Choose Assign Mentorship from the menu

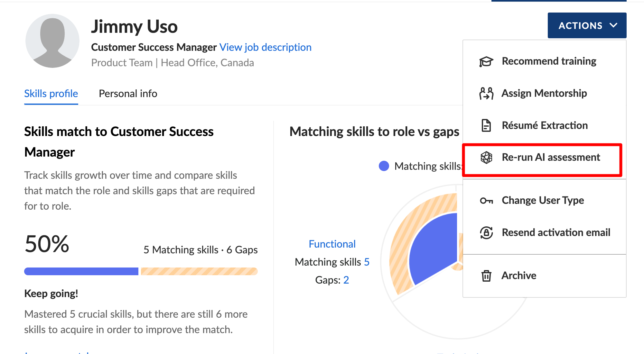[x=544, y=93]
